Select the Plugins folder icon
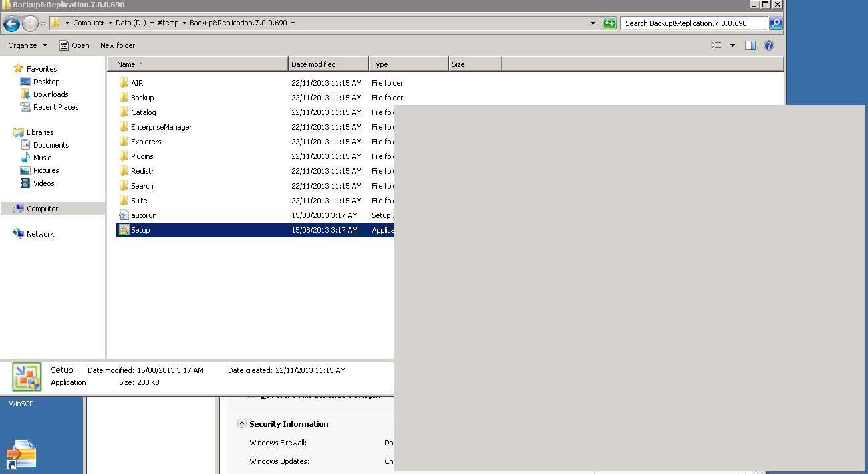Screen dimensions: 868x474 [x=124, y=156]
